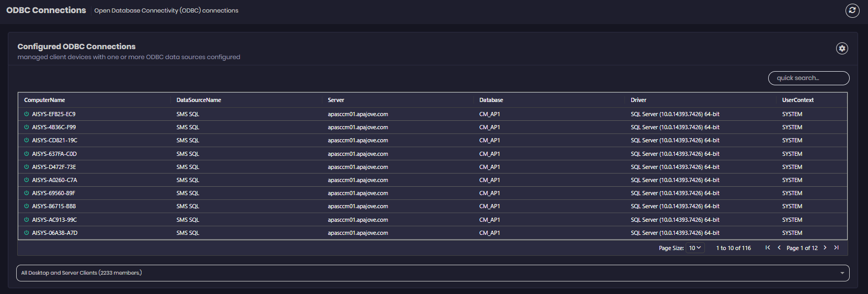Image resolution: width=868 pixels, height=294 pixels.
Task: Go to the previous page arrow
Action: pyautogui.click(x=779, y=248)
